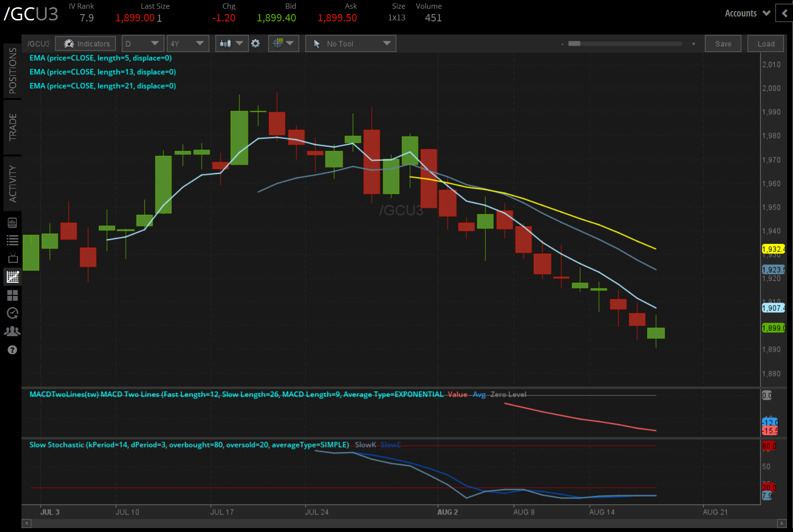Open the Historical/clock sidebar icon
The width and height of the screenshot is (793, 532).
13,313
